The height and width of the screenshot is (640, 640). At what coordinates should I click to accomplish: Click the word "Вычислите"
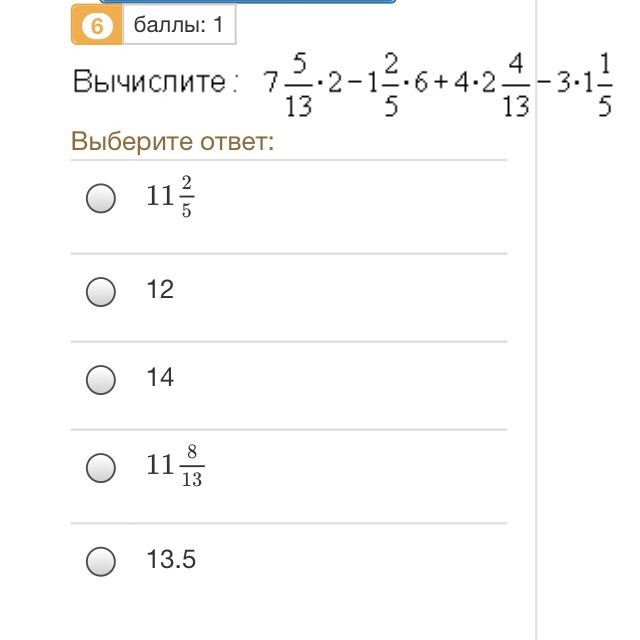pyautogui.click(x=150, y=83)
